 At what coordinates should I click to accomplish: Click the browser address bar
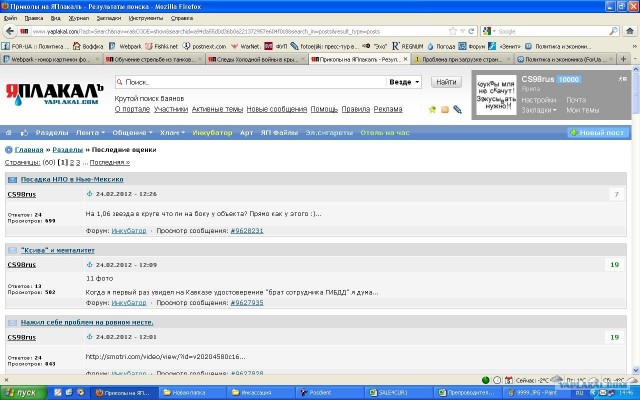click(241, 31)
